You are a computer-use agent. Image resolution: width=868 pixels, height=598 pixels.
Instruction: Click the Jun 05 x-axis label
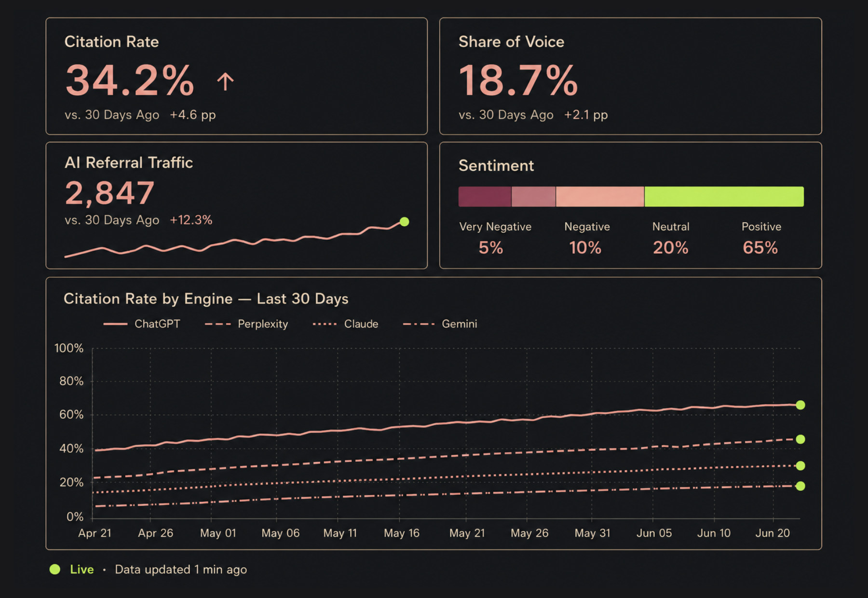(654, 533)
